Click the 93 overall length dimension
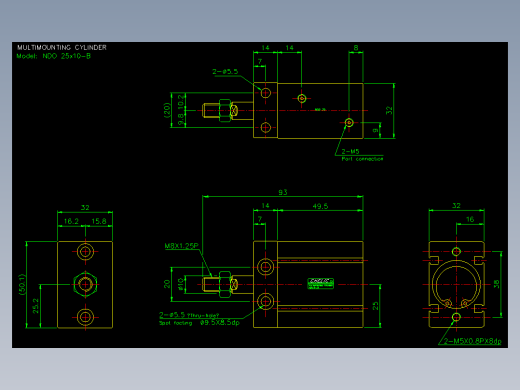Viewport: 520px width, 390px height. pyautogui.click(x=283, y=192)
